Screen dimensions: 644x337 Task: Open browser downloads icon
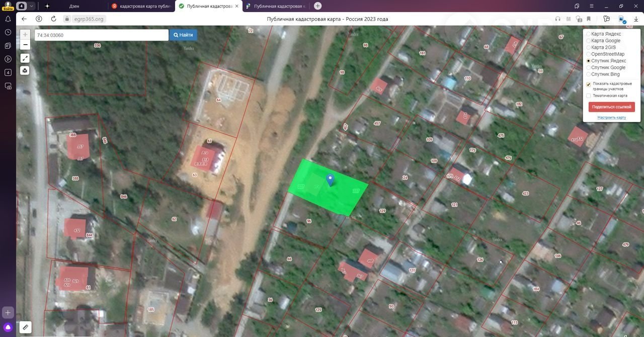click(x=636, y=19)
